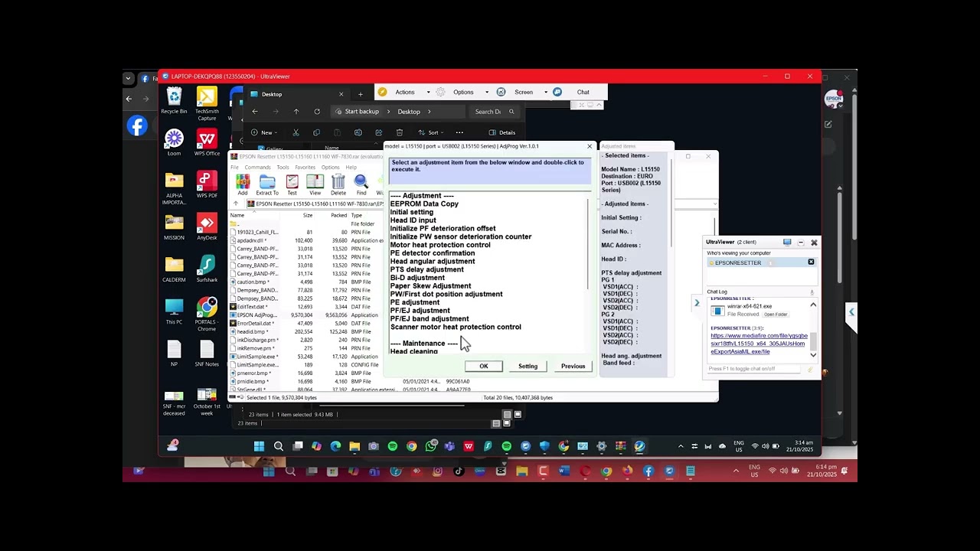Select Scanner motor heat protection control
This screenshot has height=551, width=980.
[456, 327]
